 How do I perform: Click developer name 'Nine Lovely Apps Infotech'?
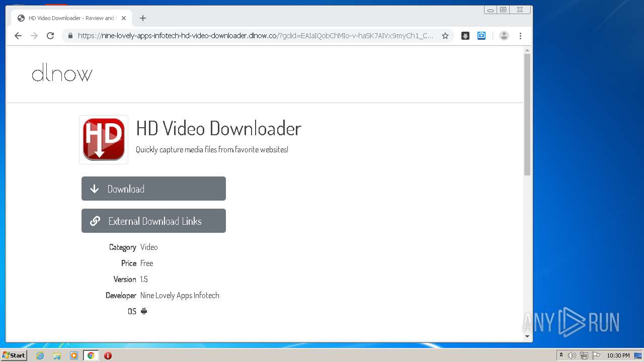180,295
